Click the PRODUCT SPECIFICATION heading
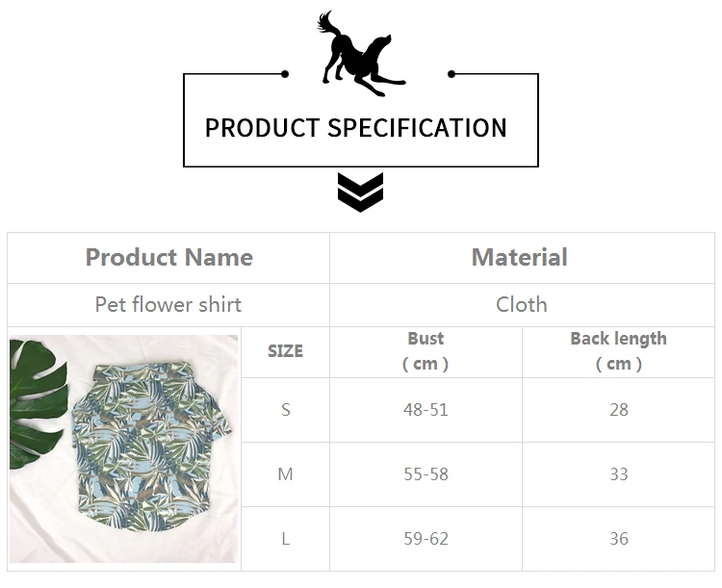This screenshot has width=722, height=588. tap(356, 128)
